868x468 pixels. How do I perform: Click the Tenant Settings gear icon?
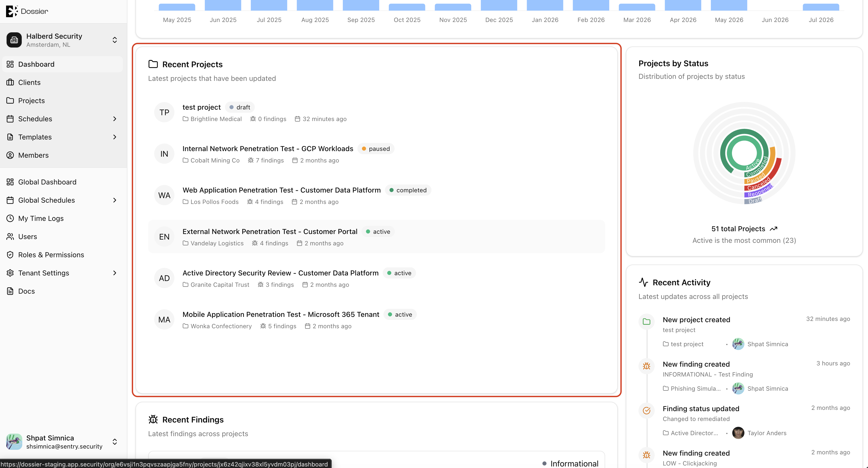10,273
